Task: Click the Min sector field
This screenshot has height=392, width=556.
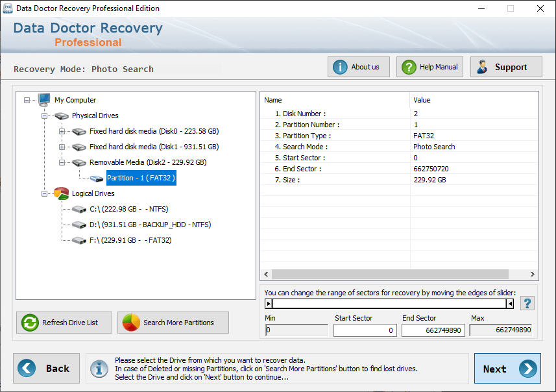Action: (296, 330)
